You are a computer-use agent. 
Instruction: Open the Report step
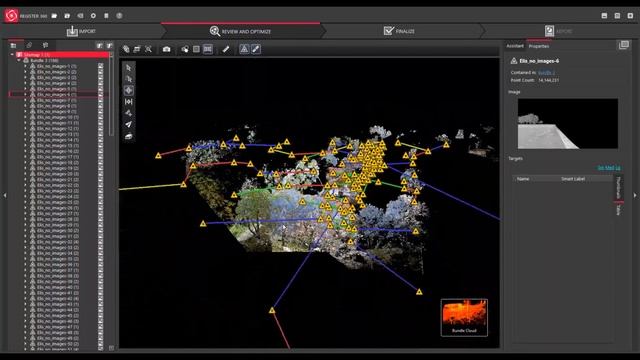558,31
